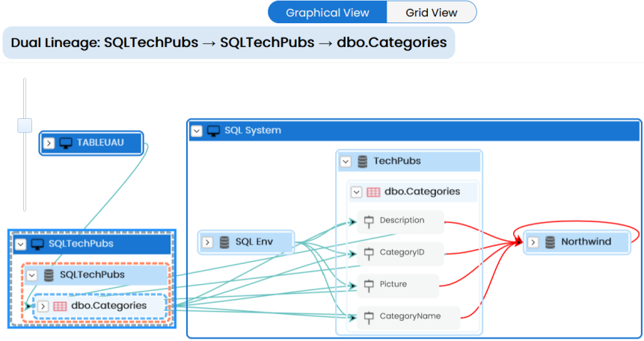This screenshot has width=644, height=341.
Task: Switch to Grid View tab
Action: 432,13
